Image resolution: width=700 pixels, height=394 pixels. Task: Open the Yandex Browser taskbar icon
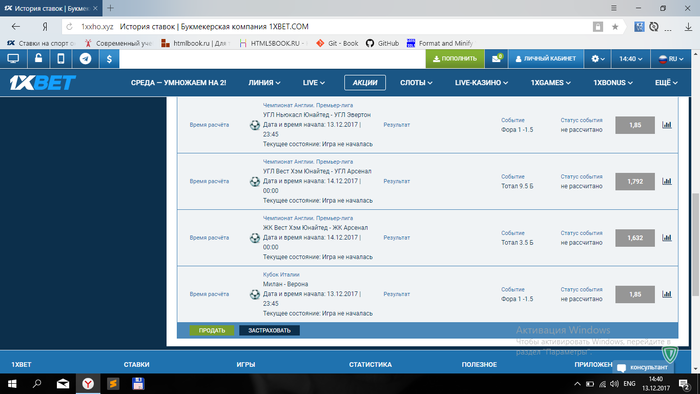[88, 384]
